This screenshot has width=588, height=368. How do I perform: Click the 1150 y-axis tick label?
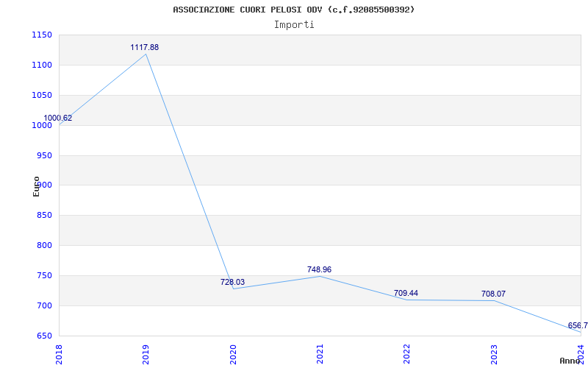[x=42, y=35]
